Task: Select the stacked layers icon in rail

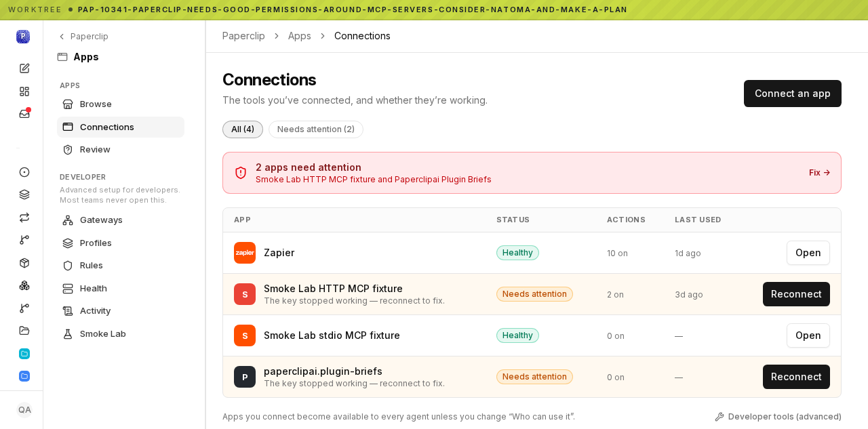Action: [24, 195]
